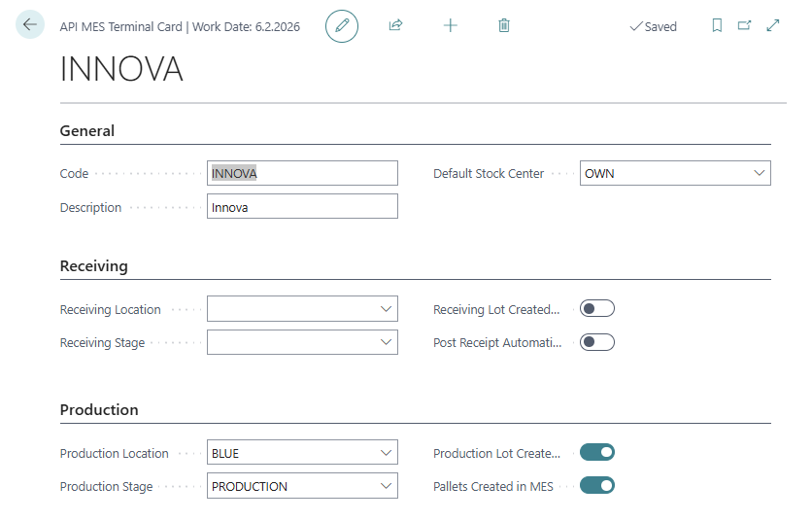812x521 pixels.
Task: Click the expand to full screen icon
Action: [773, 26]
